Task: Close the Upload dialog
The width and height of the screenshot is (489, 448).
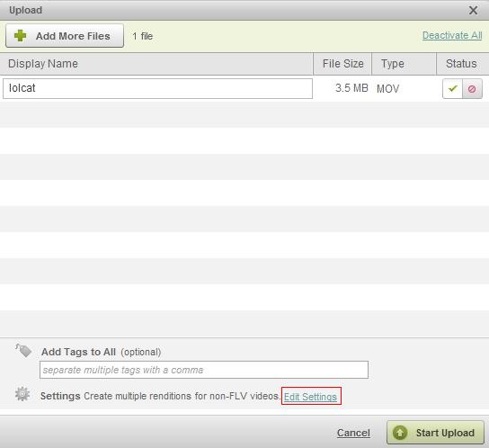Action: tap(473, 10)
